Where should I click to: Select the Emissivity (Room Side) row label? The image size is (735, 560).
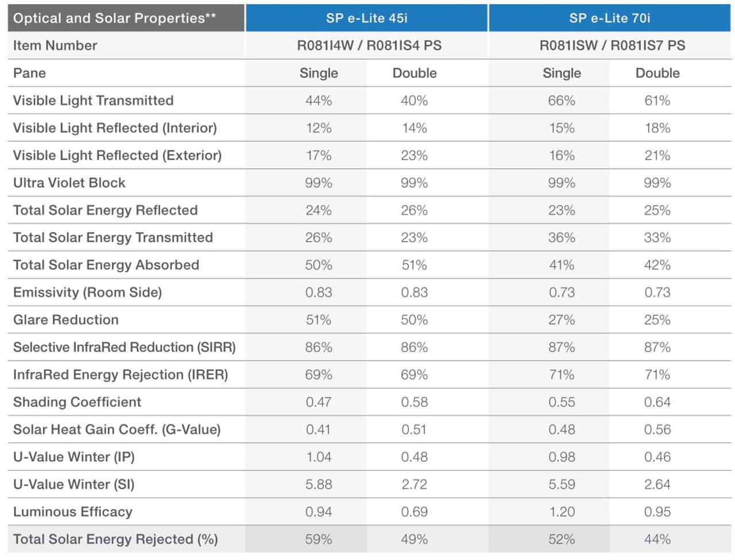click(87, 292)
